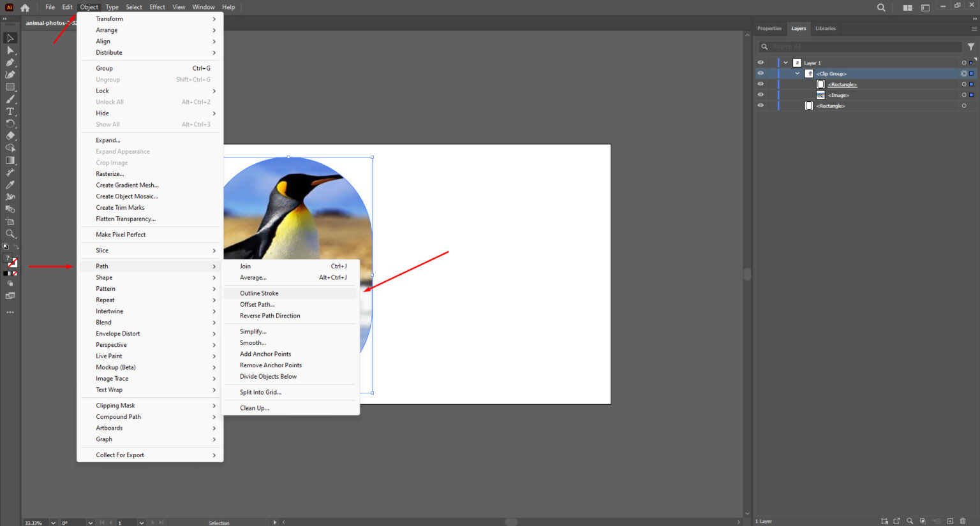Open the Layers panel filter options
Viewport: 980px width, 526px height.
pos(971,46)
